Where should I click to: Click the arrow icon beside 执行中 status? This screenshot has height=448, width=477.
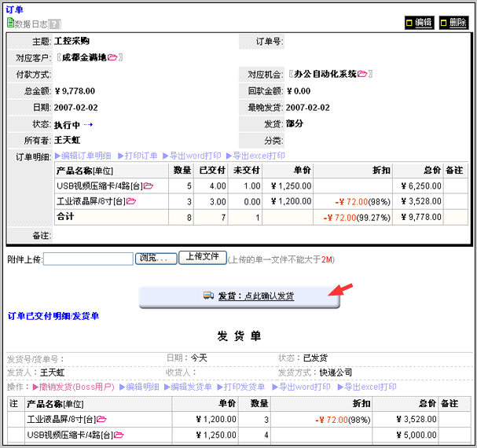coord(89,125)
